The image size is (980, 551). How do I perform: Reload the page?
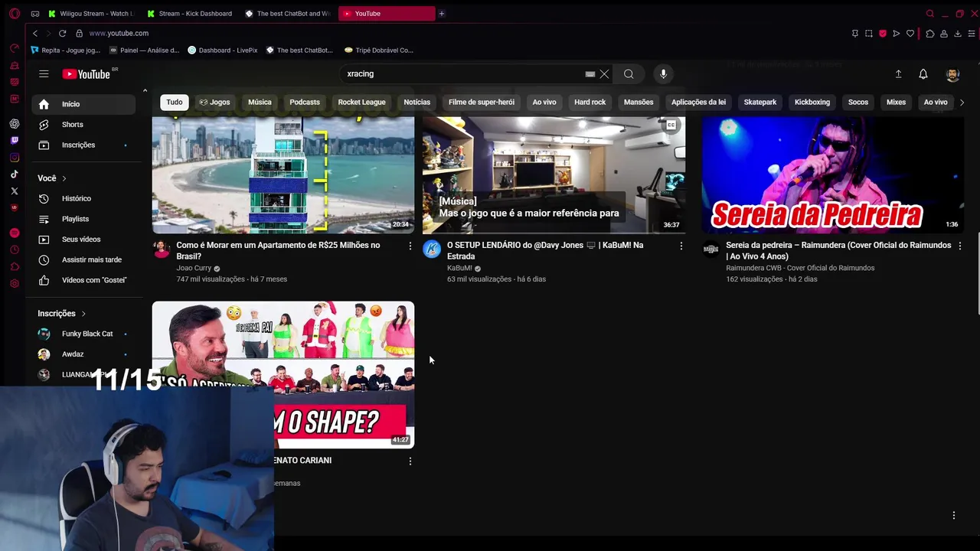(62, 34)
